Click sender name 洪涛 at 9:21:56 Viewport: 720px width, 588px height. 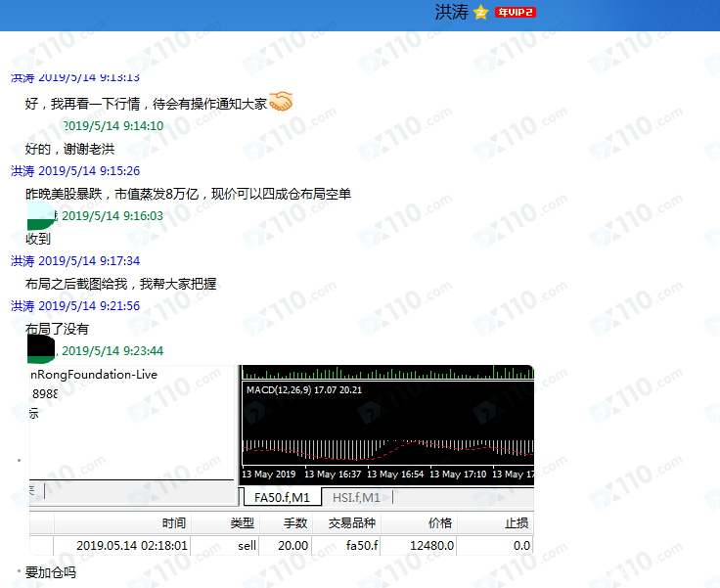(22, 306)
